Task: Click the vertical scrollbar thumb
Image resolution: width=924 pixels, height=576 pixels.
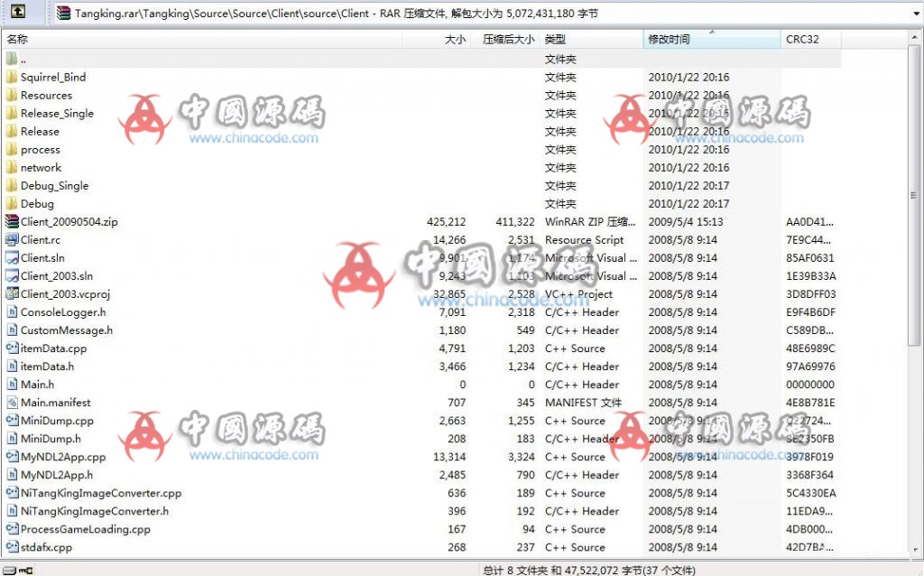Action: click(x=914, y=196)
